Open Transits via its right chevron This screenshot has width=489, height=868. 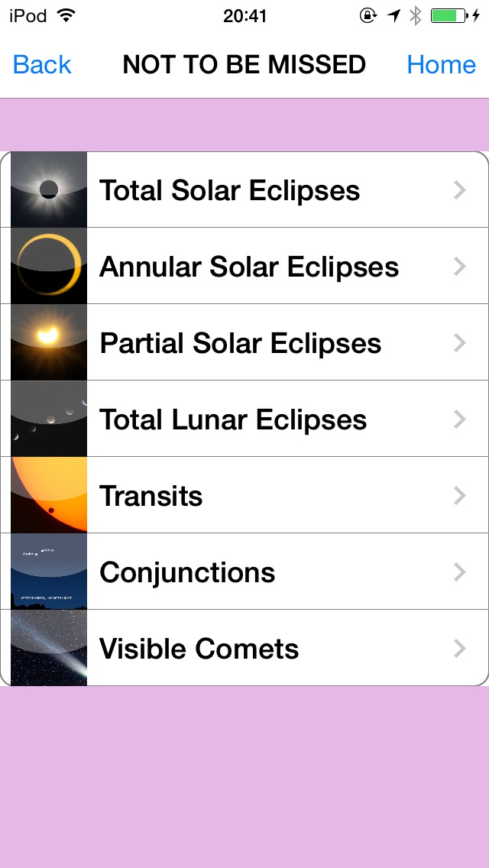coord(459,496)
